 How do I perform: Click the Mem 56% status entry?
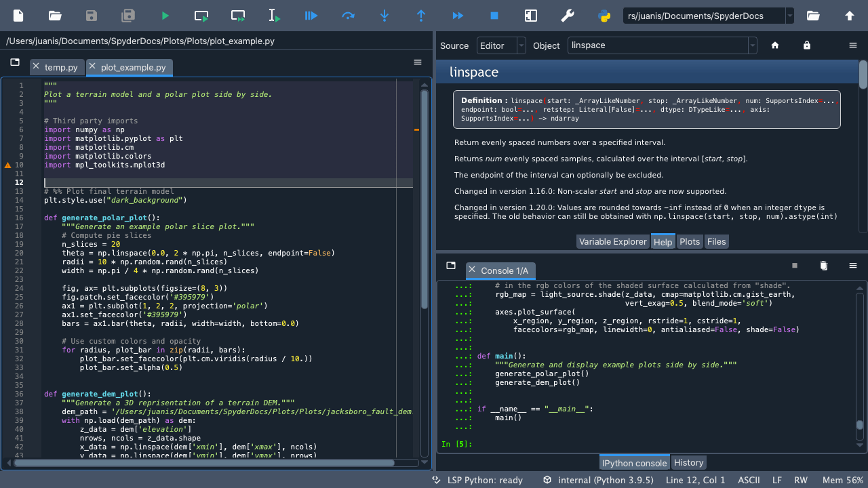843,480
